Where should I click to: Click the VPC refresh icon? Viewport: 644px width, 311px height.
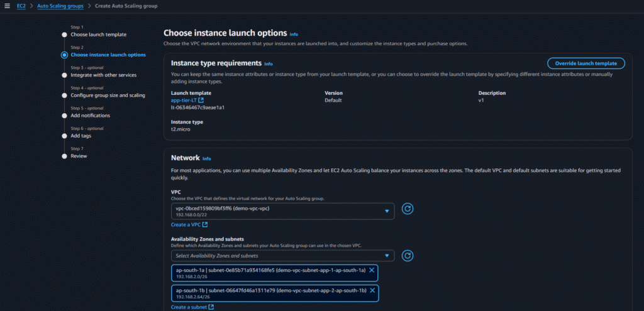pyautogui.click(x=407, y=209)
